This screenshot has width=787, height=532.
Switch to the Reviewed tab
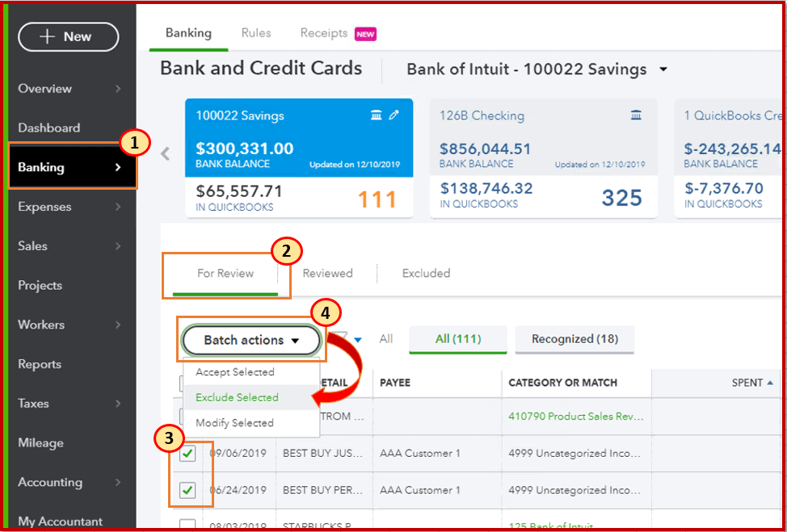328,274
